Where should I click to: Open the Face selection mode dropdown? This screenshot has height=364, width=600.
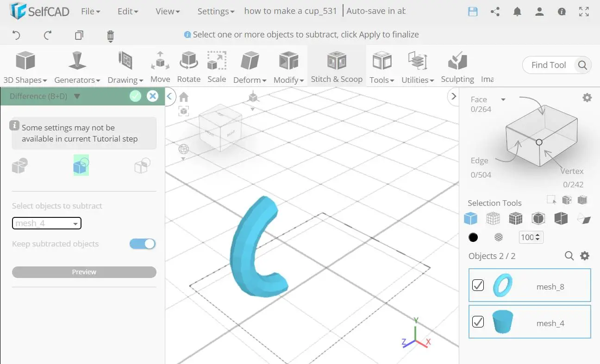pyautogui.click(x=503, y=99)
